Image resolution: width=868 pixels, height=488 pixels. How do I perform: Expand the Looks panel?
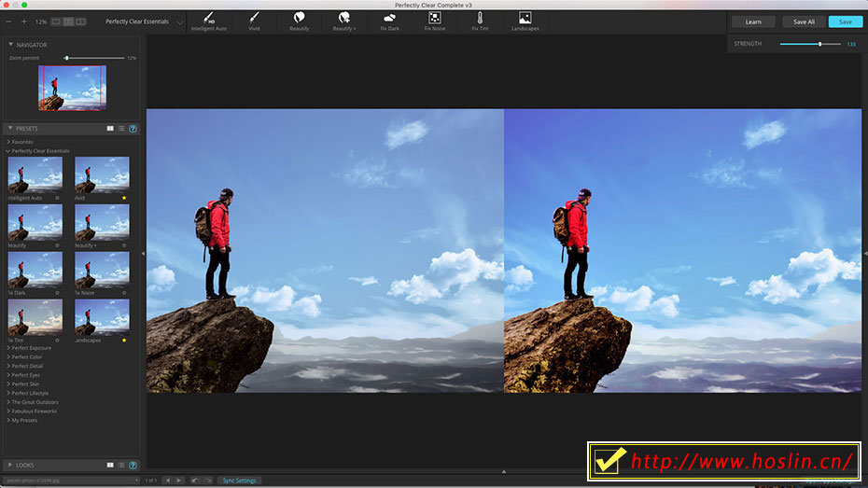click(x=10, y=466)
